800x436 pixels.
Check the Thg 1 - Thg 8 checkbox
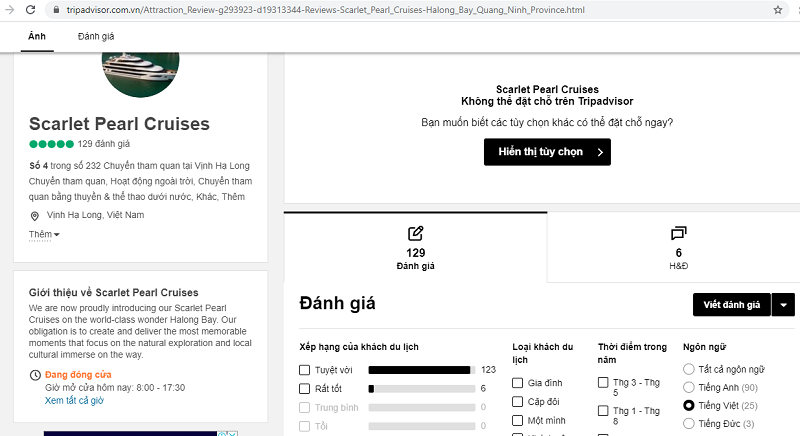click(x=603, y=411)
